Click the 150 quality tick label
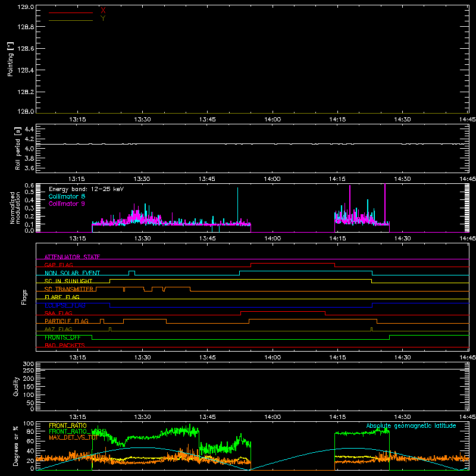Screen dimensions: 476x476 point(29,387)
